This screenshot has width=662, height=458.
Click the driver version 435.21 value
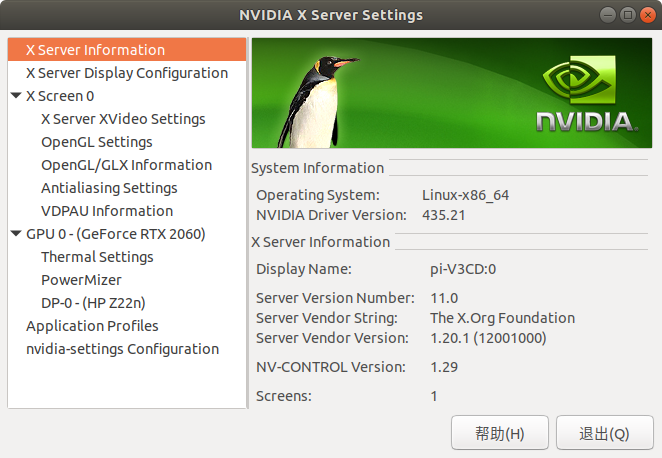pos(443,215)
